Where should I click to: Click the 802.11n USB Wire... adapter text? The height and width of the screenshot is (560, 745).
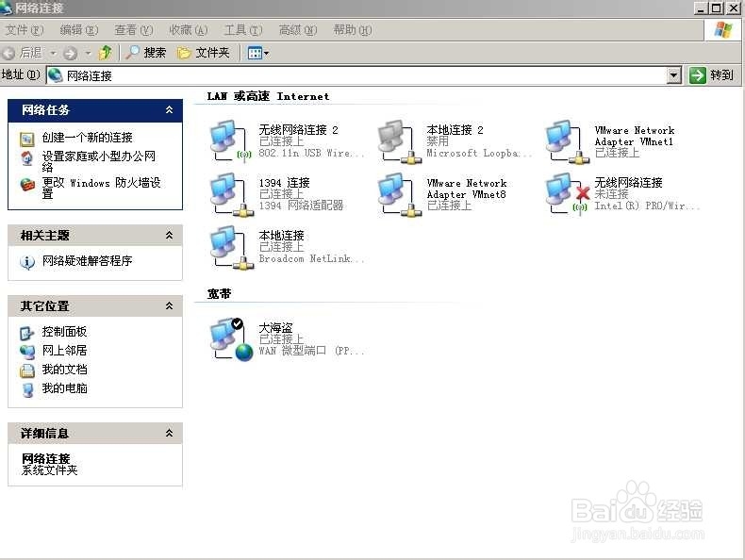(x=311, y=154)
